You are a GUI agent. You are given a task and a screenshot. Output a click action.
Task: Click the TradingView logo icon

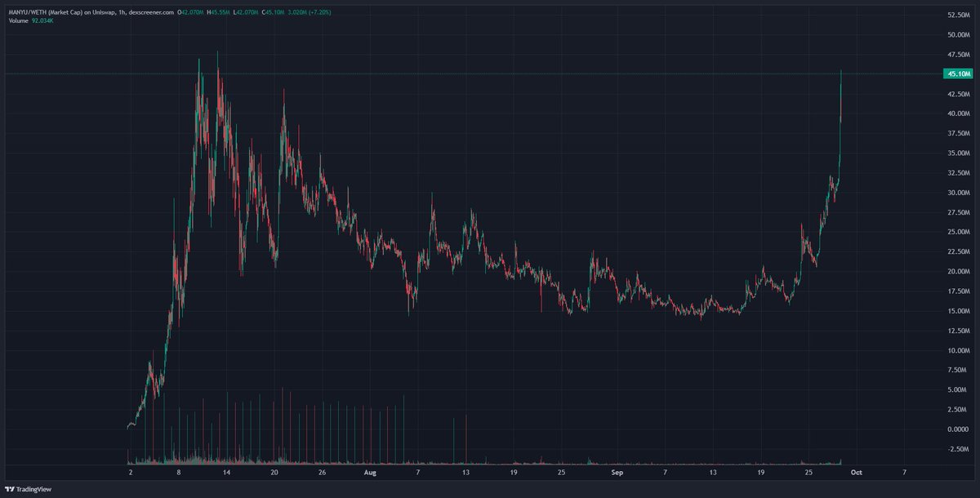11,488
